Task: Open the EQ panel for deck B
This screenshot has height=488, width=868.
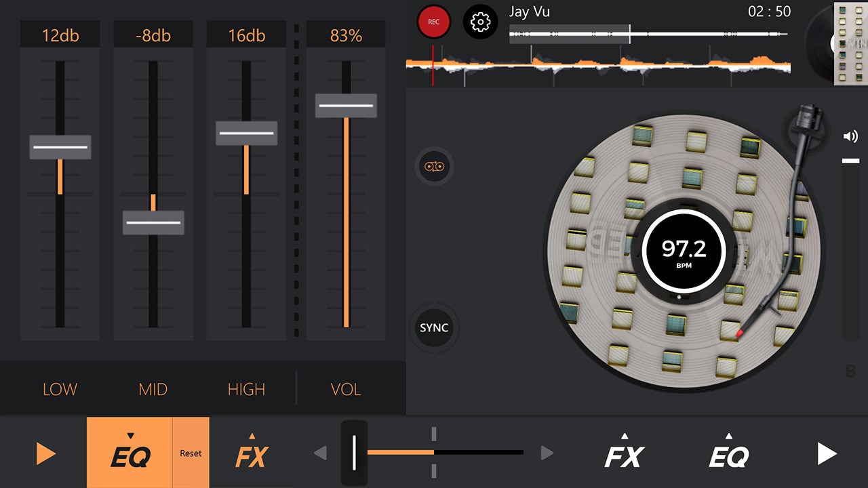Action: pyautogui.click(x=728, y=453)
